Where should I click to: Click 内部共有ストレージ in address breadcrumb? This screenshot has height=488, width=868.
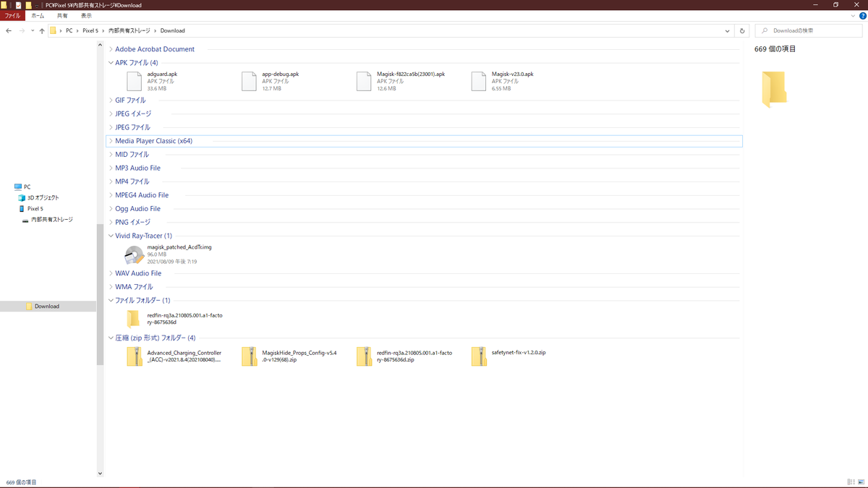click(130, 31)
